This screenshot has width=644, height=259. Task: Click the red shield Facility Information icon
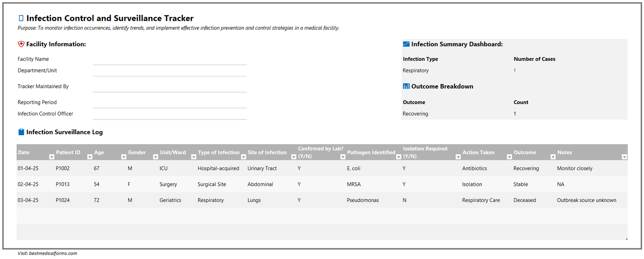[21, 44]
